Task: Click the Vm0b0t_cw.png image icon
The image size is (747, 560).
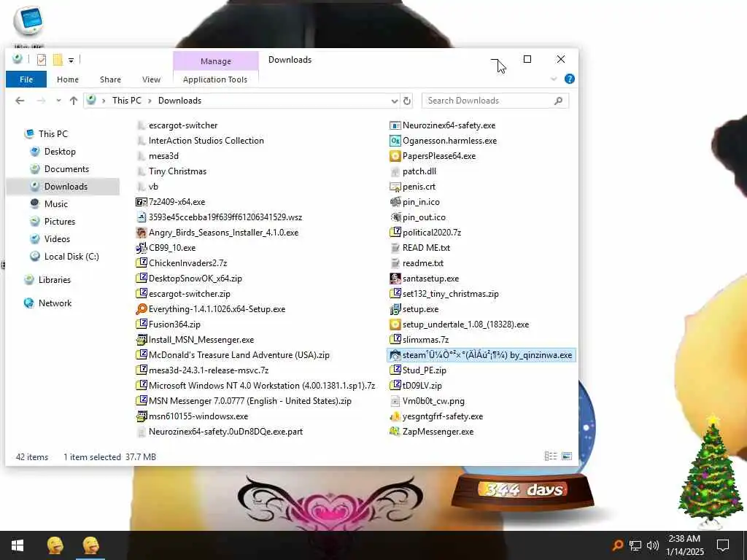Action: tap(395, 401)
